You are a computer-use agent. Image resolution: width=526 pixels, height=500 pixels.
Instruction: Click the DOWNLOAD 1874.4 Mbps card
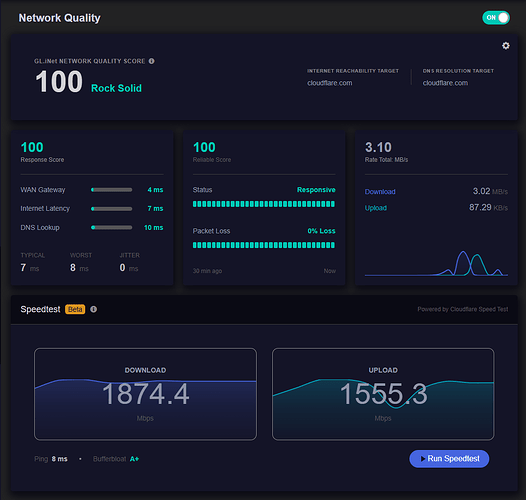[145, 394]
